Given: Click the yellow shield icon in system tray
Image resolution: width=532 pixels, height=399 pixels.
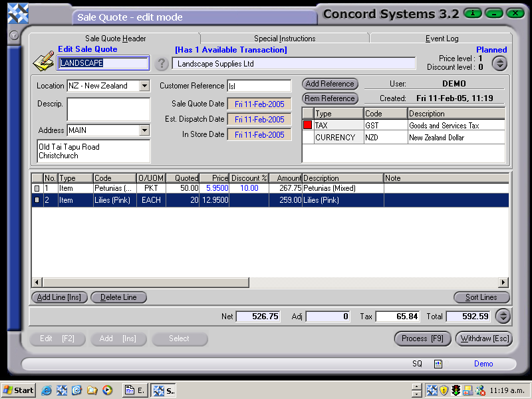Looking at the screenshot, I should click(x=443, y=390).
